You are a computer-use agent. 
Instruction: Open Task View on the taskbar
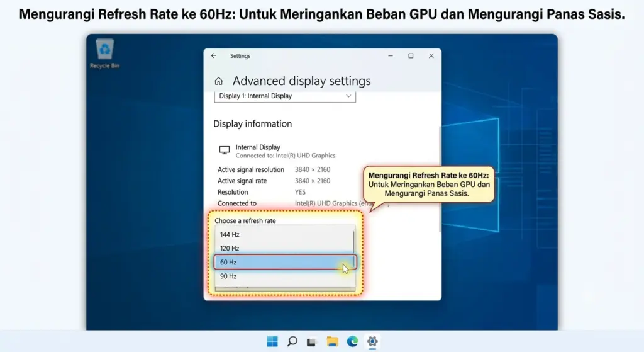(x=312, y=342)
